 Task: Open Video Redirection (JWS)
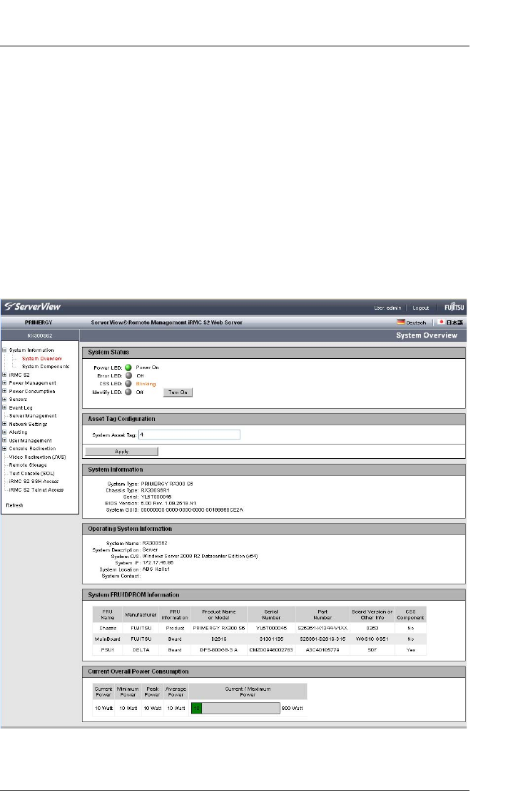coord(37,457)
